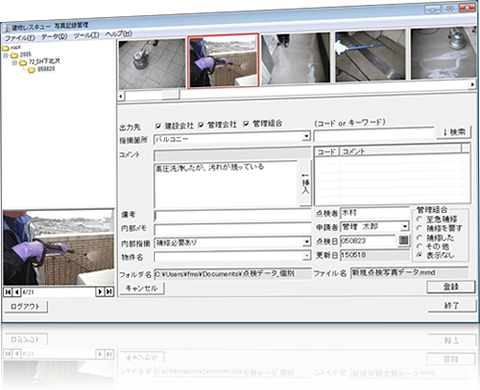The width and height of the screenshot is (480, 390).
Task: Click the フォルダ名 path field
Action: pos(232,274)
